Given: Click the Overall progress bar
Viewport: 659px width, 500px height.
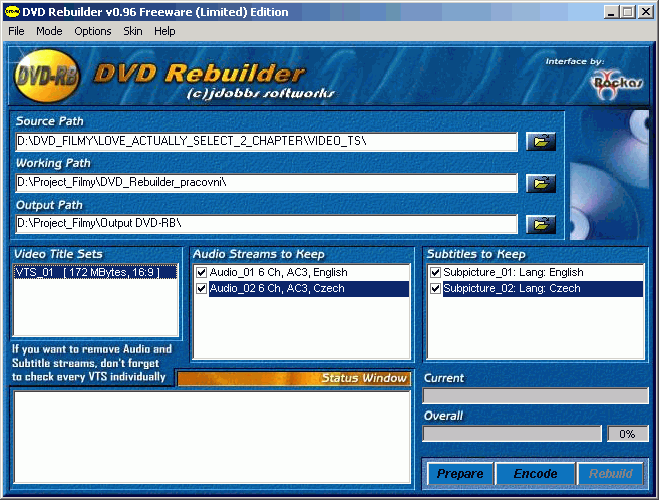Looking at the screenshot, I should [x=512, y=434].
